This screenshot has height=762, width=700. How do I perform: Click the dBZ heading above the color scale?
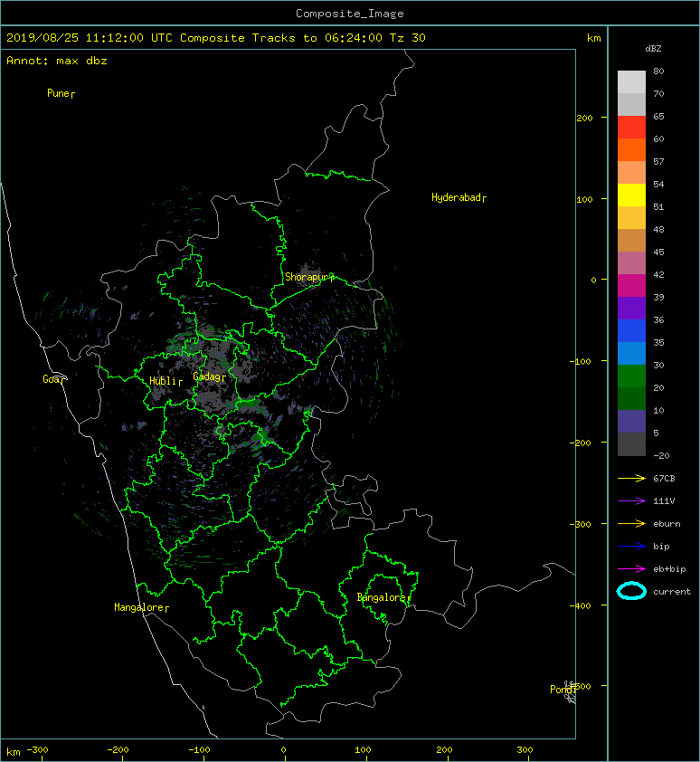click(653, 49)
